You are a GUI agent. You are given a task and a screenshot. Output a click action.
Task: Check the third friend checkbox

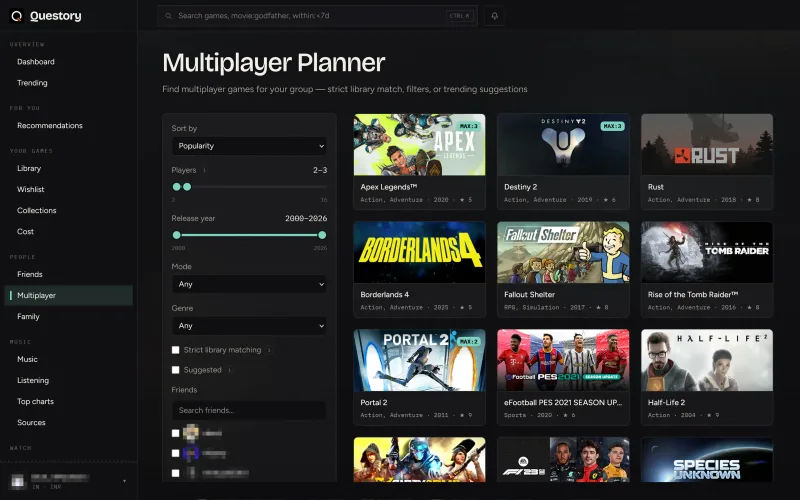(x=176, y=473)
